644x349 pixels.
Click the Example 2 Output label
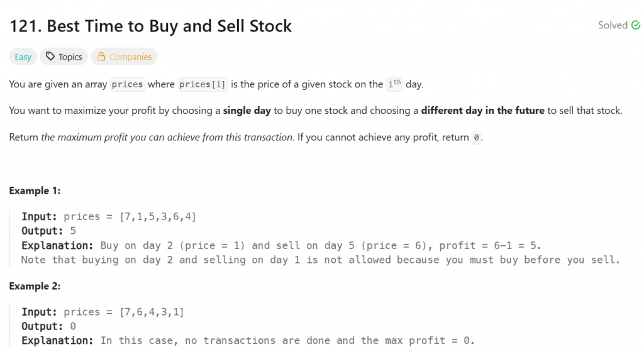coord(42,326)
